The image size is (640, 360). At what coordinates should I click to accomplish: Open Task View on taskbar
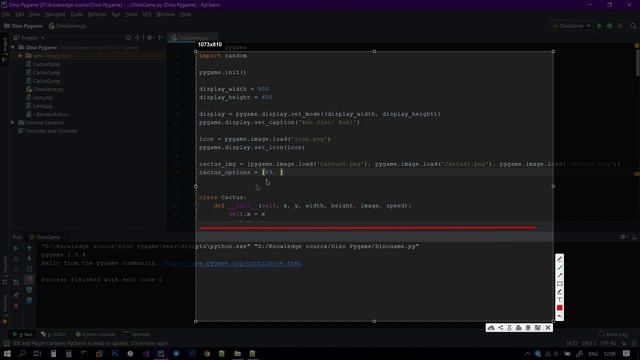coord(37,353)
